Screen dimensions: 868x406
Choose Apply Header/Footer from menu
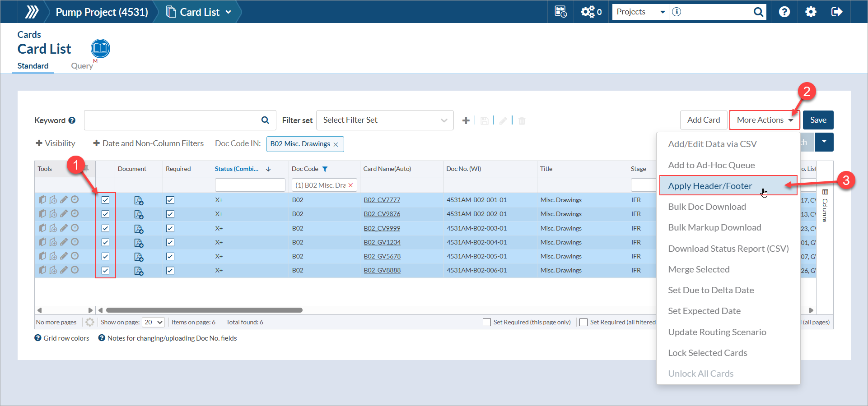710,186
